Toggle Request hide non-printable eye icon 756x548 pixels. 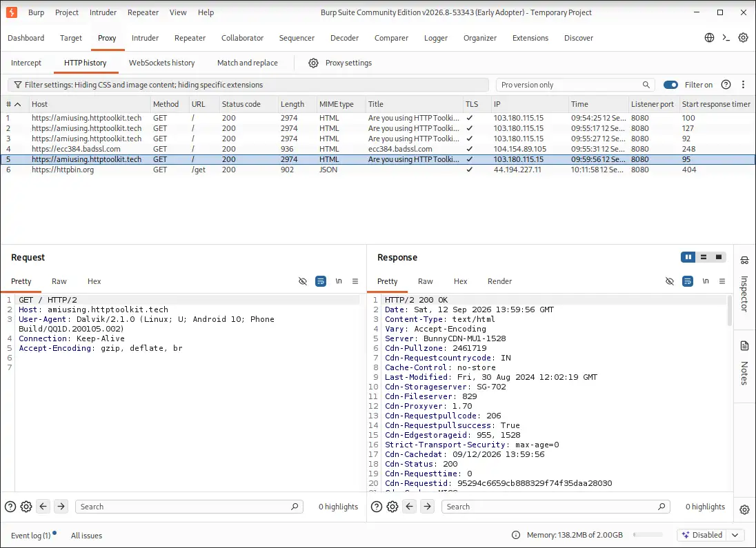pyautogui.click(x=303, y=281)
